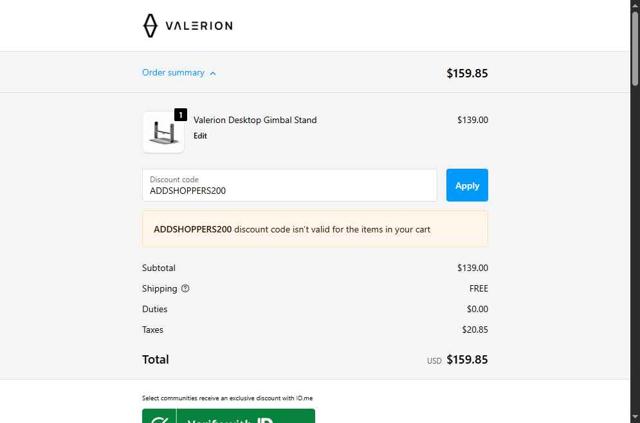640x423 pixels.
Task: Click the Valerion Desktop Gimbal Stand title
Action: [x=255, y=120]
